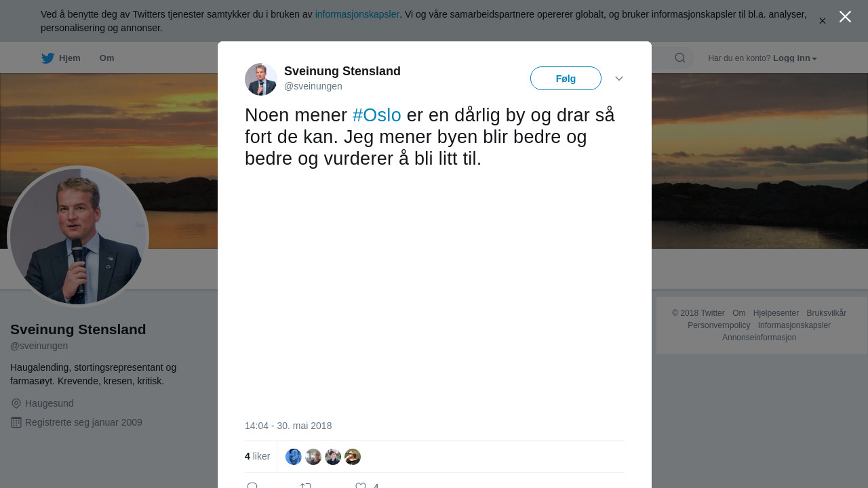The width and height of the screenshot is (868, 488).
Task: Like the tweet with heart icon
Action: 361,485
